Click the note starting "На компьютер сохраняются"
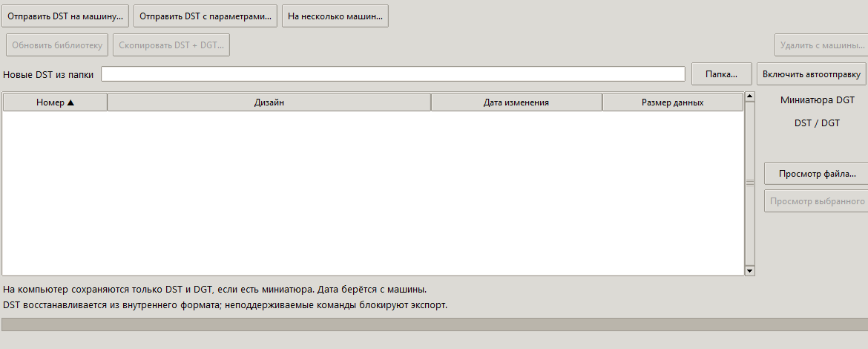The height and width of the screenshot is (349, 868). [x=215, y=289]
